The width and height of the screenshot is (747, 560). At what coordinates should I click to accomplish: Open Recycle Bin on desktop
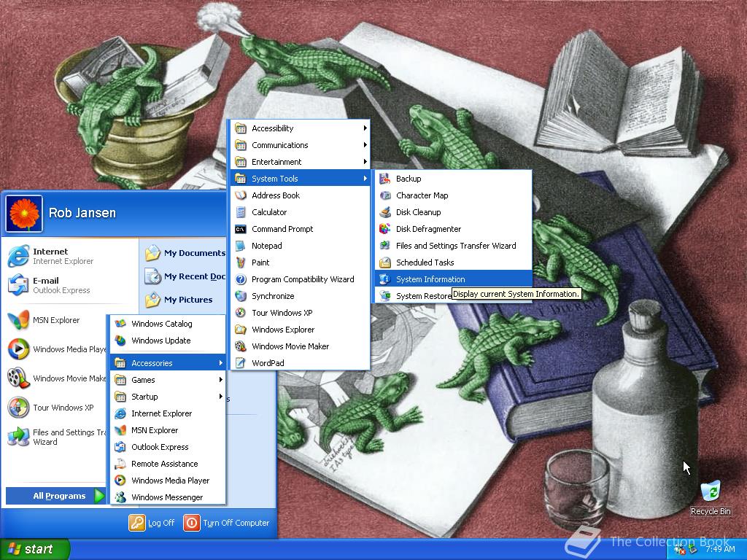(711, 498)
